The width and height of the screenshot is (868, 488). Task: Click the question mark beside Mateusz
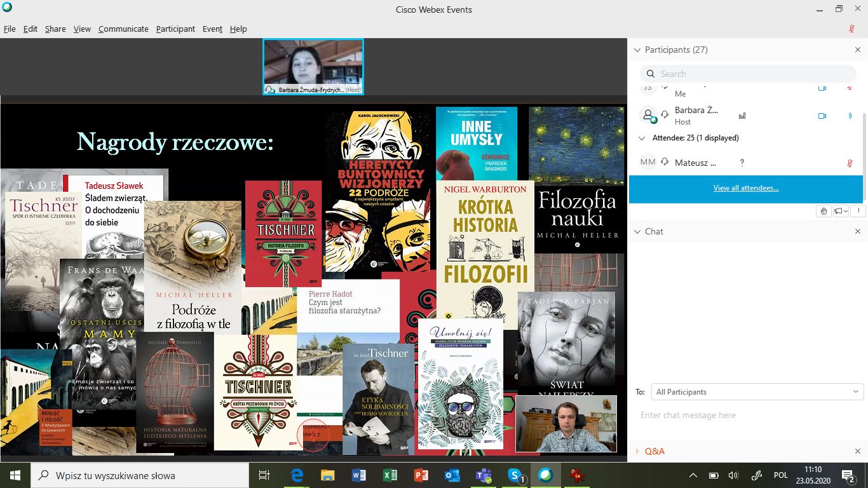pyautogui.click(x=742, y=163)
